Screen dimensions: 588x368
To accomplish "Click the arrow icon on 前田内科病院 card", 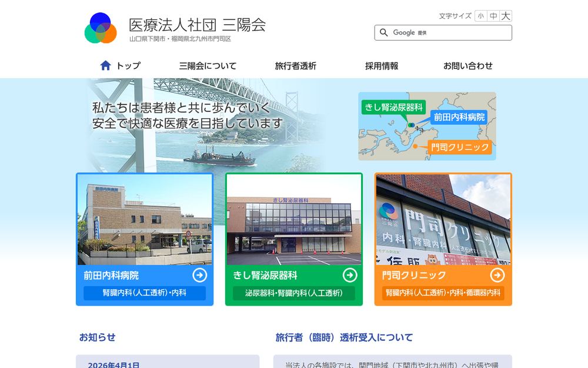I will (x=200, y=275).
